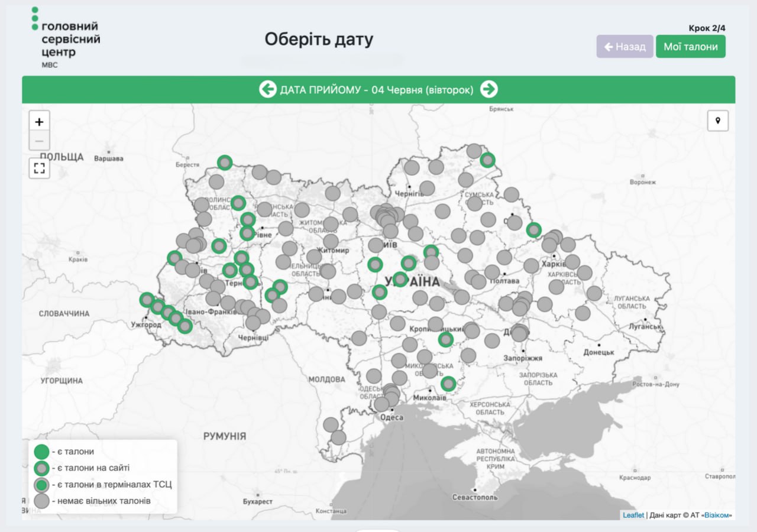The image size is (757, 532).
Task: Pick the green marker beside Кропивницький
Action: [x=445, y=339]
